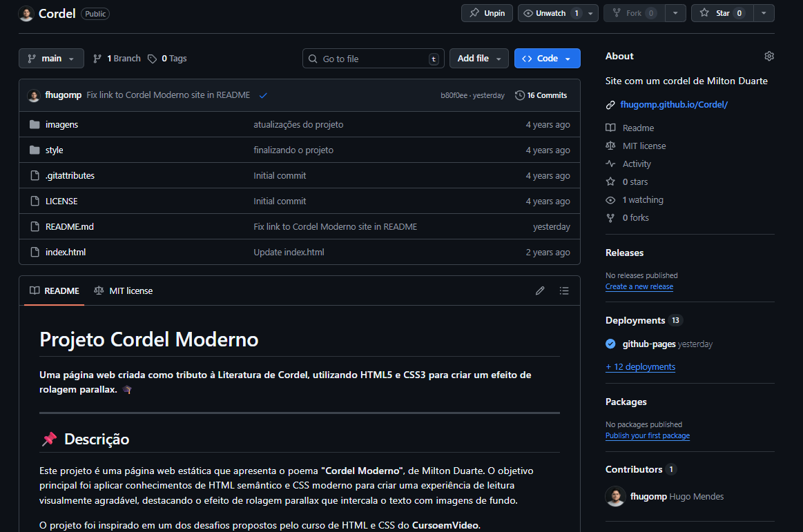
Task: Open the Star lists dropdown arrow
Action: [764, 13]
